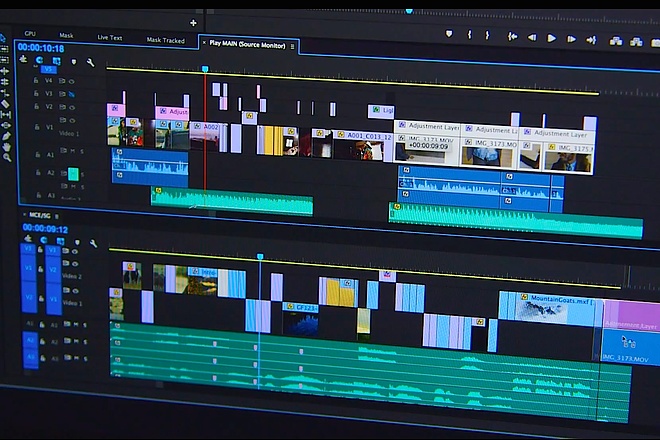660x440 pixels.
Task: Click the upper timeline's blue playhead marker
Action: click(205, 69)
